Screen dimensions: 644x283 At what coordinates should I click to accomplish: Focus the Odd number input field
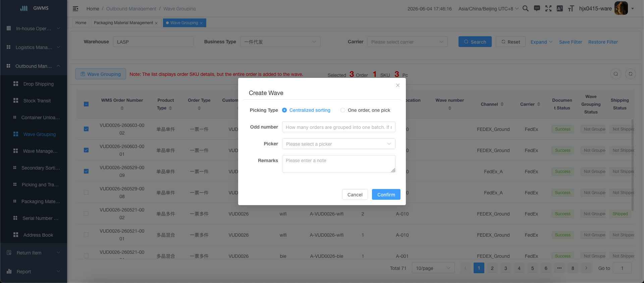(339, 127)
